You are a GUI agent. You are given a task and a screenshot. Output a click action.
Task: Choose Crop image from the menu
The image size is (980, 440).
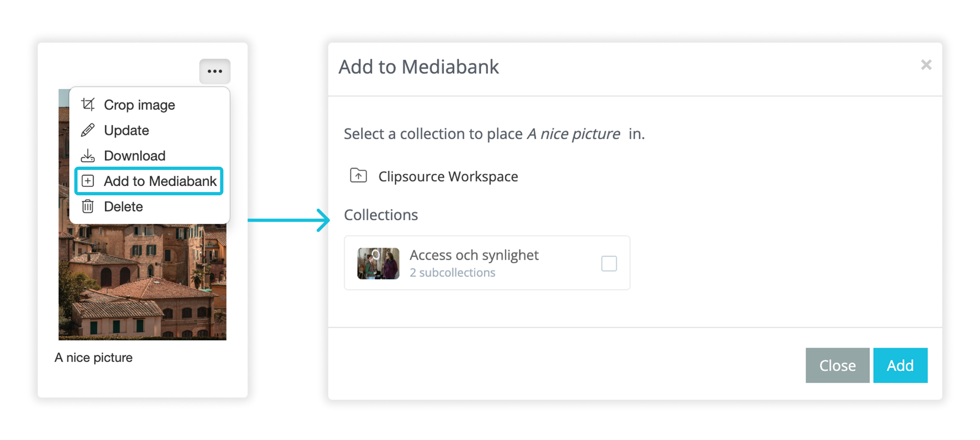tap(139, 105)
